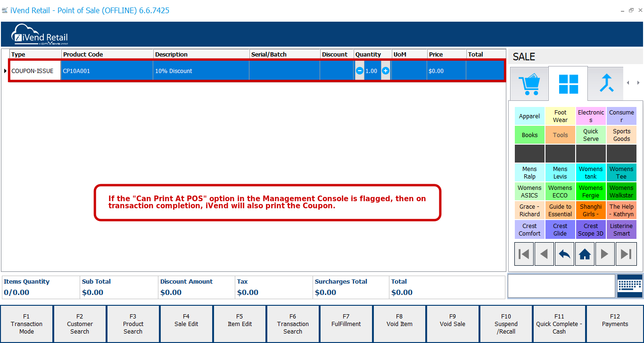The image size is (644, 343).
Task: Click F11 Quick Complete - Cash
Action: 559,324
